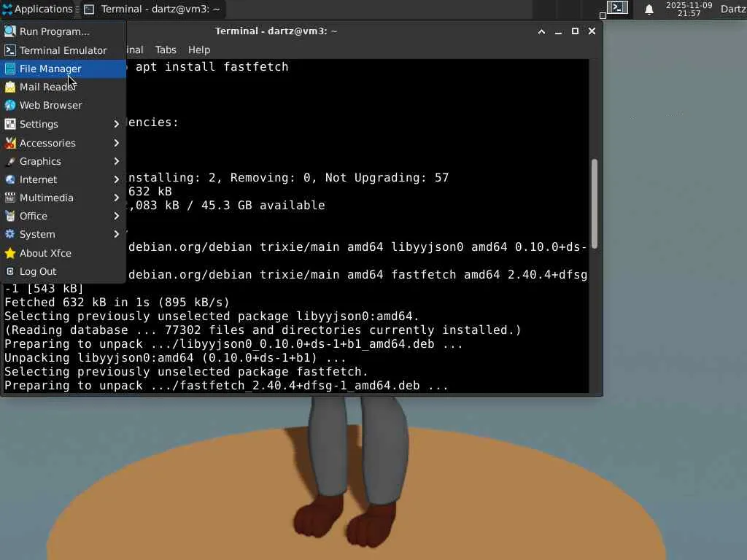The height and width of the screenshot is (560, 747).
Task: Click the Web Browser globe icon
Action: coord(10,105)
